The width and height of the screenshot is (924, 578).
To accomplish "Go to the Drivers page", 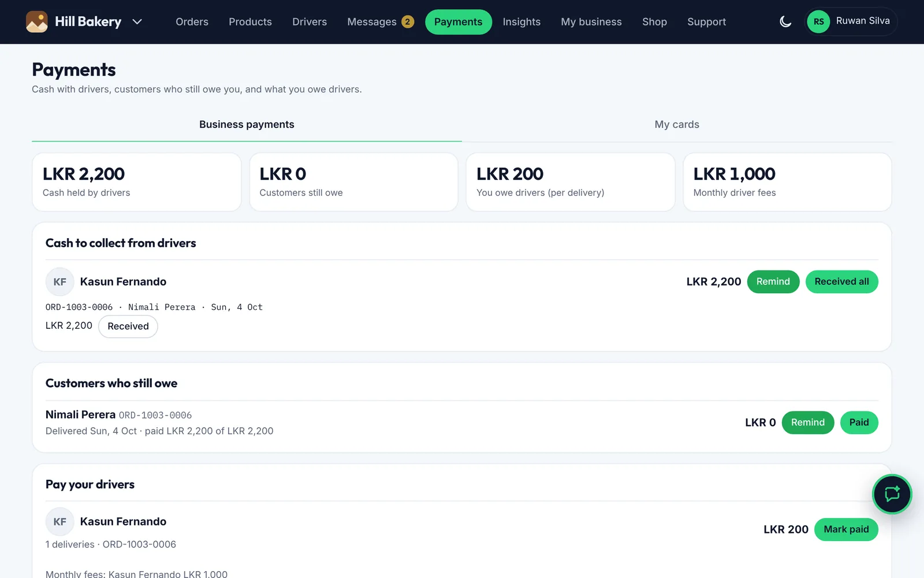I will (x=310, y=22).
